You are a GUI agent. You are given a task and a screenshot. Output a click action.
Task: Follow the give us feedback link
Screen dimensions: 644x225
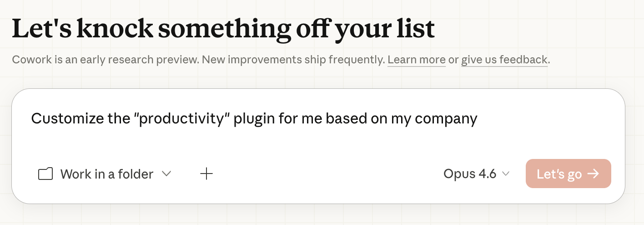[x=504, y=60]
